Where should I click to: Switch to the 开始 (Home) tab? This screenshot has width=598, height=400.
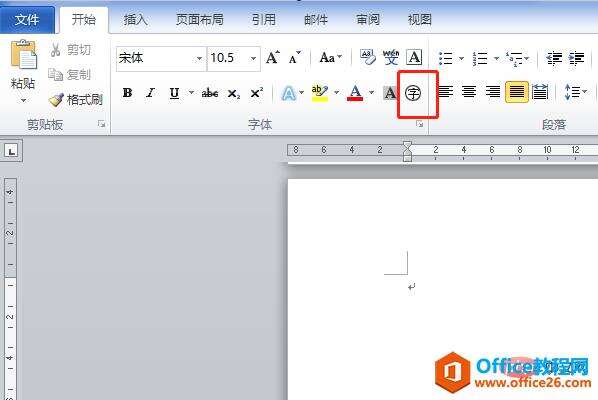pos(84,19)
